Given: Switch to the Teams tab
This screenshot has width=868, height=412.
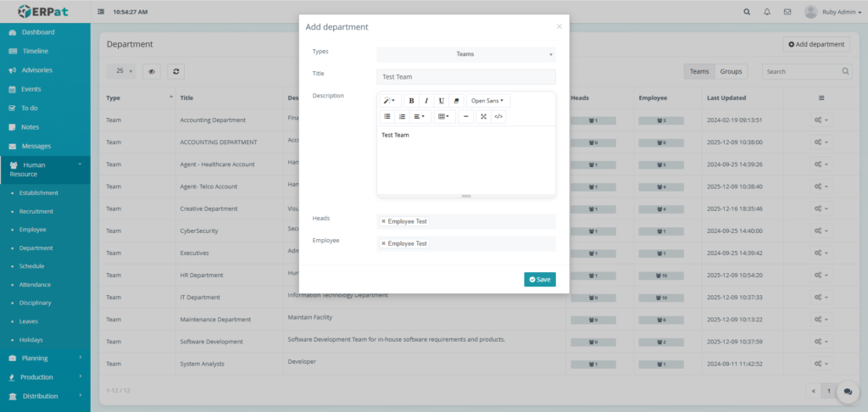Looking at the screenshot, I should 699,71.
